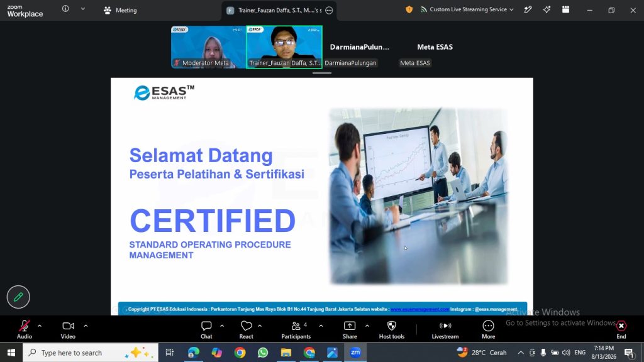Open Windows notification center
This screenshot has width=644, height=362.
point(630,353)
